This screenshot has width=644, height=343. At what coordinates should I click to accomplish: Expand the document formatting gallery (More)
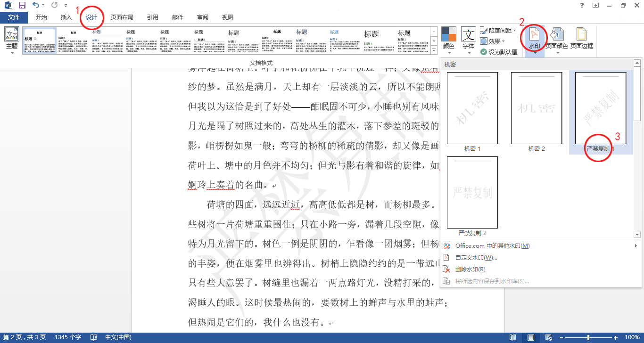coord(434,50)
